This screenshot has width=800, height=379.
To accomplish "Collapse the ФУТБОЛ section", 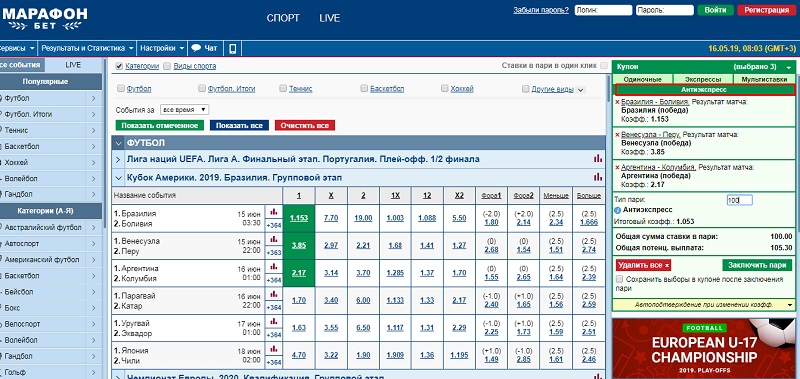I will 118,143.
